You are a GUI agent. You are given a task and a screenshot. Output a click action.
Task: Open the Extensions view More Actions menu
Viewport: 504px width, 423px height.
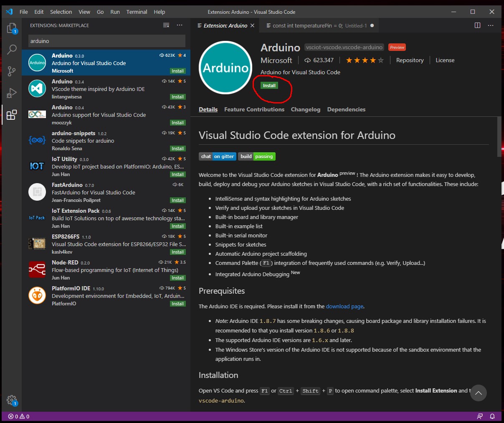pyautogui.click(x=180, y=25)
